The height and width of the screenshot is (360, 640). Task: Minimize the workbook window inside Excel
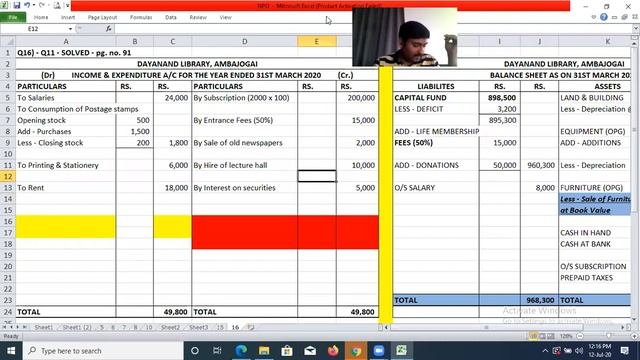[x=614, y=17]
